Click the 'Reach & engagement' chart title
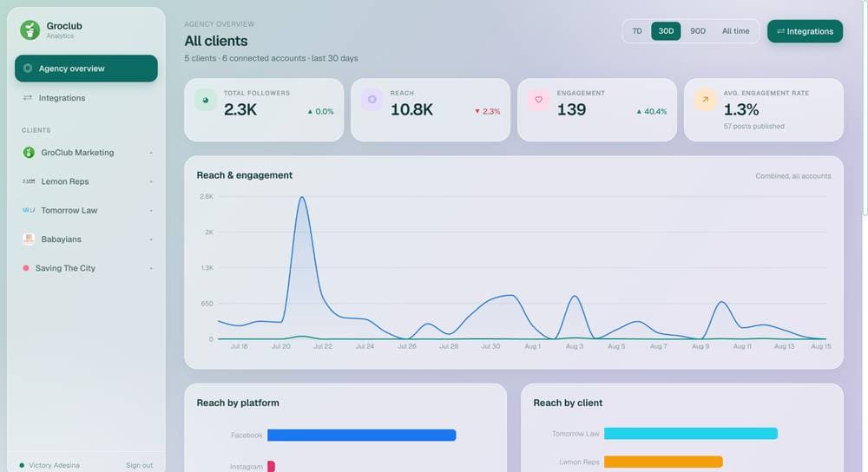 click(x=244, y=175)
